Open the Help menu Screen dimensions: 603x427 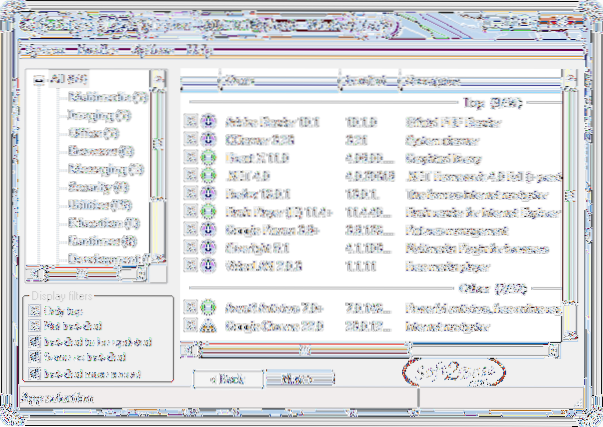click(198, 48)
